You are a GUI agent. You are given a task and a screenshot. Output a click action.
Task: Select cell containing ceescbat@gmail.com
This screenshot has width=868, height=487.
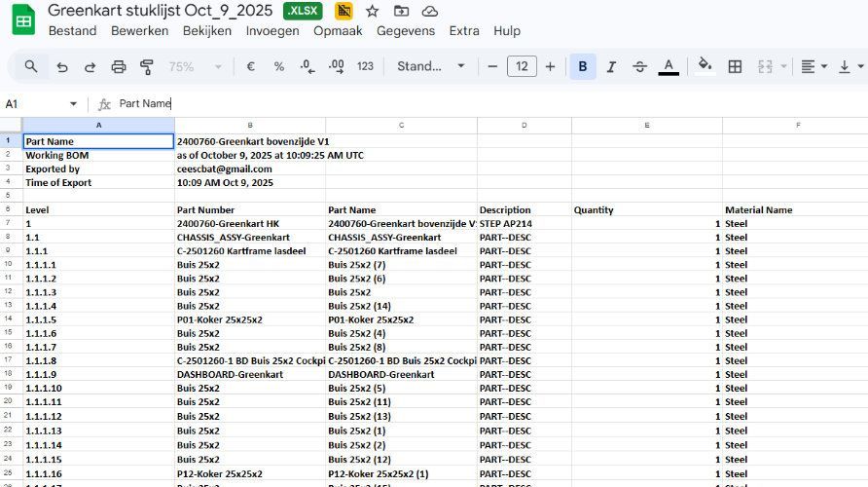(250, 169)
